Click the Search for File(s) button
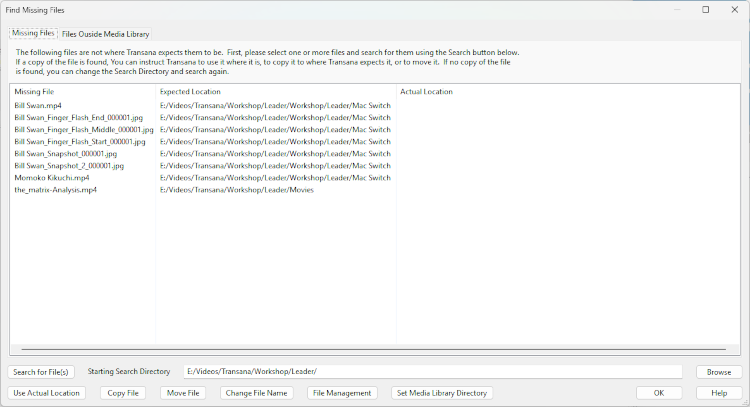 (41, 372)
